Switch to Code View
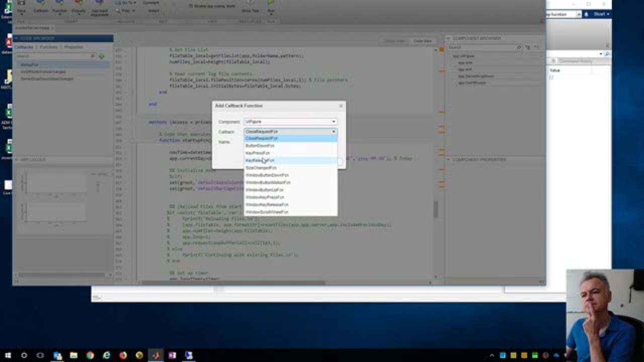Image resolution: width=644 pixels, height=362 pixels. coord(422,41)
